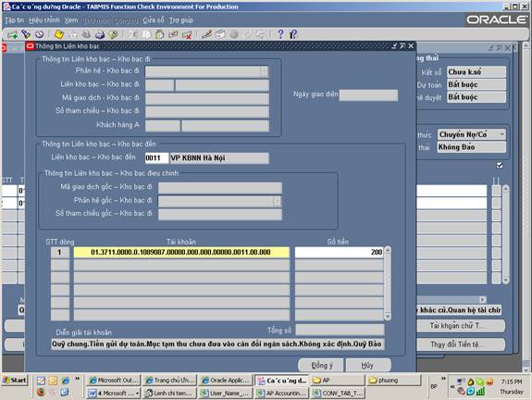Click the Windows Start button

point(14,381)
